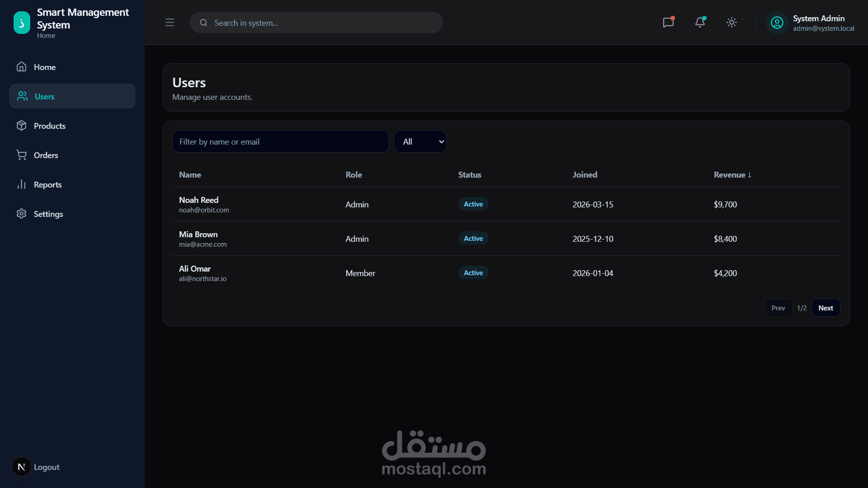Screen dimensions: 868x488
Task: Click the app logo in the sidebar
Action: click(22, 23)
